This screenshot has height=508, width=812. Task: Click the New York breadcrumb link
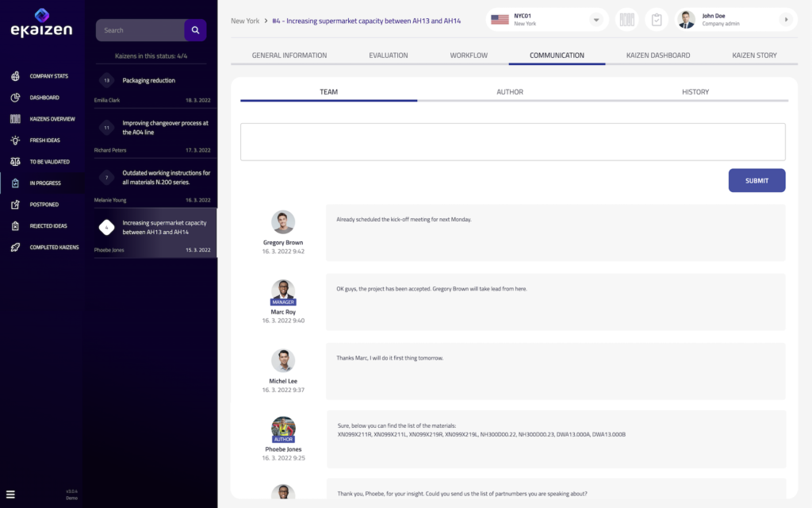tap(245, 21)
